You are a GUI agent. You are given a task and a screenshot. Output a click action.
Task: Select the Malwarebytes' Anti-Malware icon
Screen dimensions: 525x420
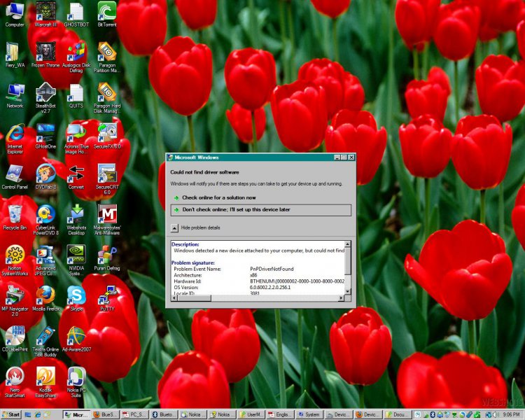106,215
